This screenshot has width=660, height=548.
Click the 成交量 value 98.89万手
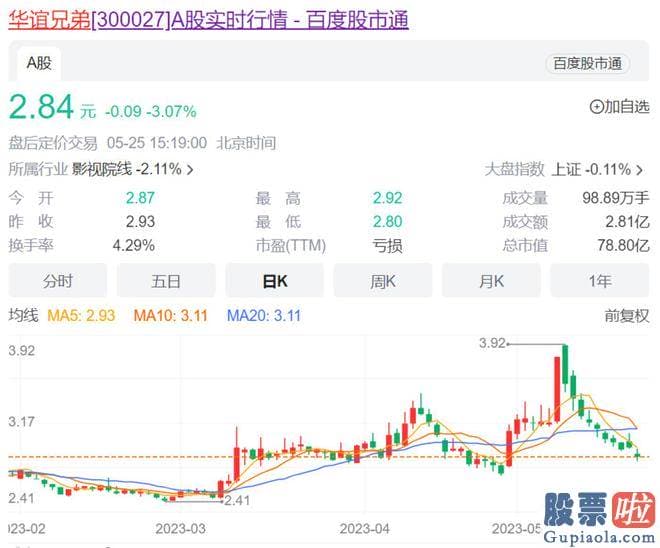point(616,198)
